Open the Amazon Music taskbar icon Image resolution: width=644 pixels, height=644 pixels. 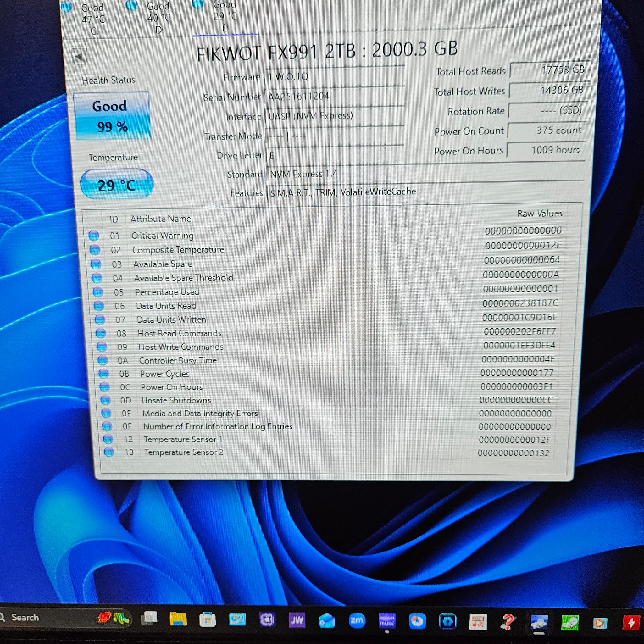387,621
